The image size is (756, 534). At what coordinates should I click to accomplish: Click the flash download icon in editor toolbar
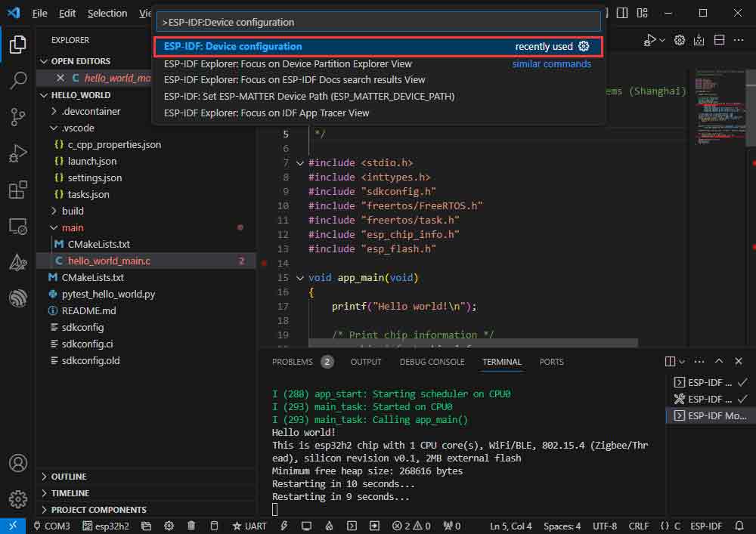click(699, 41)
